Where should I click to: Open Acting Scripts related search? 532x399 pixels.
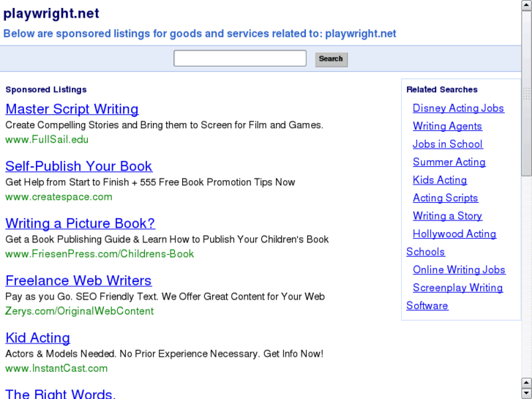pos(445,198)
